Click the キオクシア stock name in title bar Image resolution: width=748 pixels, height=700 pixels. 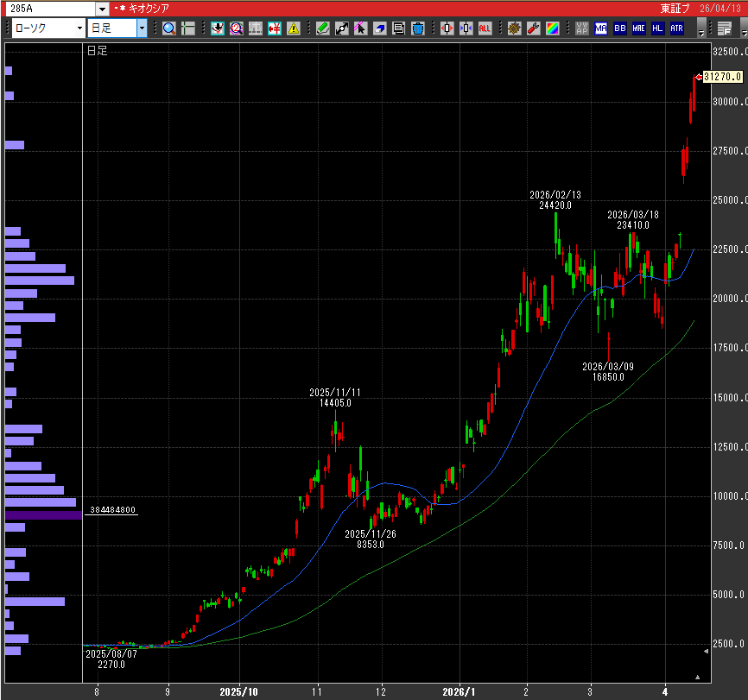149,9
